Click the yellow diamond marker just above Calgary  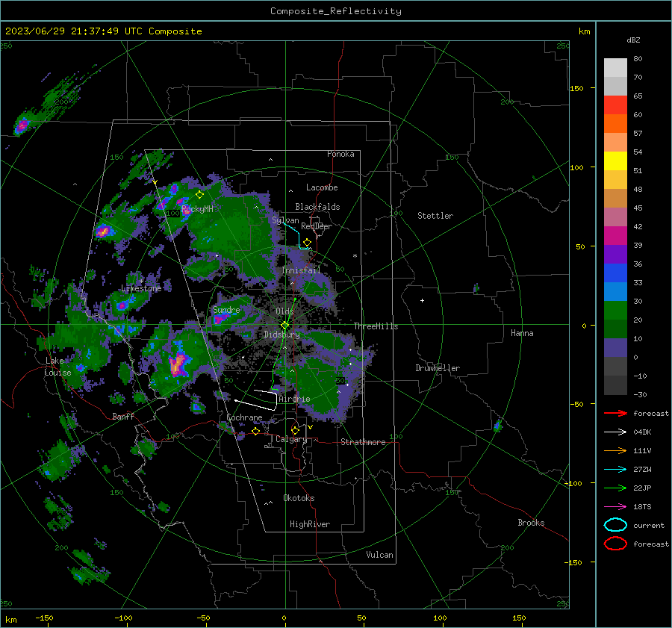[x=295, y=430]
